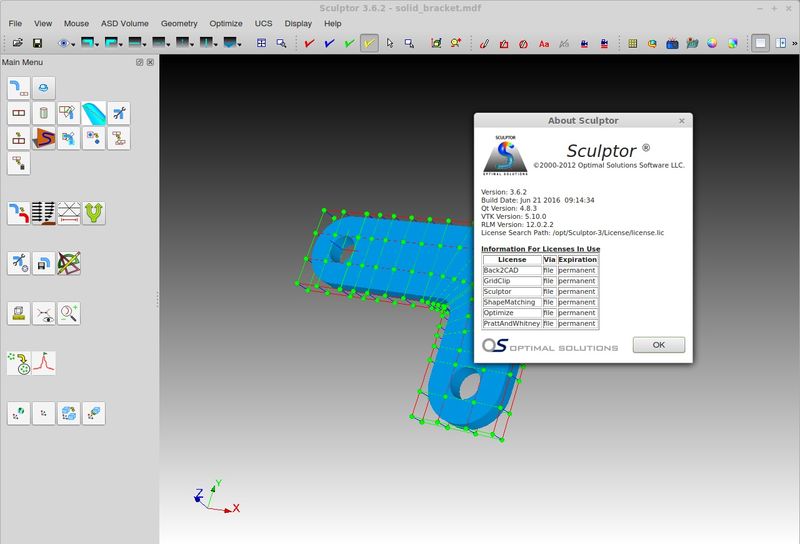Click the blue-to-red pipe deform icon
Image resolution: width=800 pixels, height=544 pixels.
tap(19, 213)
